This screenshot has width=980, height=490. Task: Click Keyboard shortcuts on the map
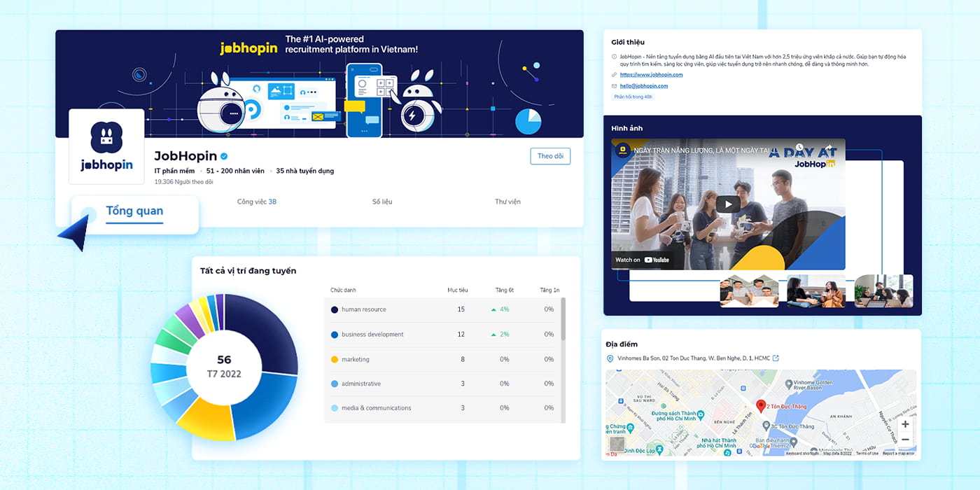pyautogui.click(x=802, y=454)
